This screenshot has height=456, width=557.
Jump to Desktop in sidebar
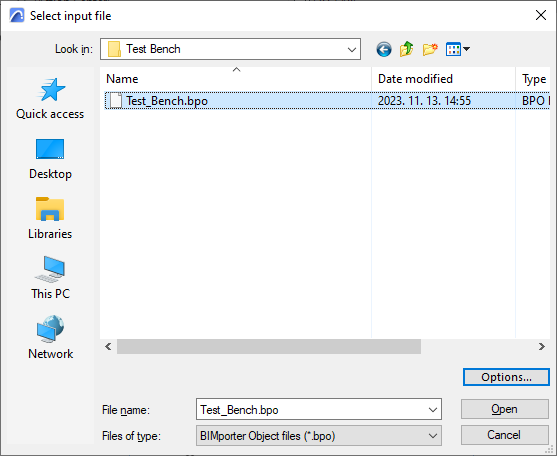pyautogui.click(x=50, y=159)
